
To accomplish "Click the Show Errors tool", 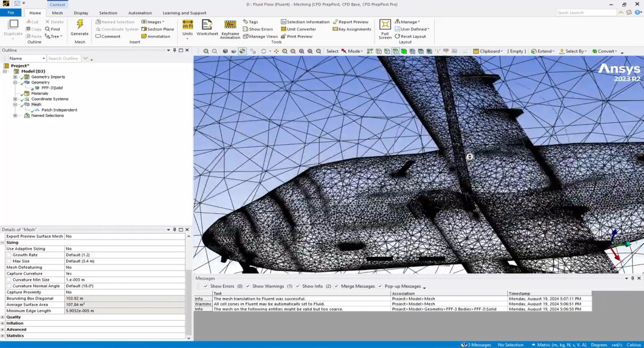I will coord(258,29).
